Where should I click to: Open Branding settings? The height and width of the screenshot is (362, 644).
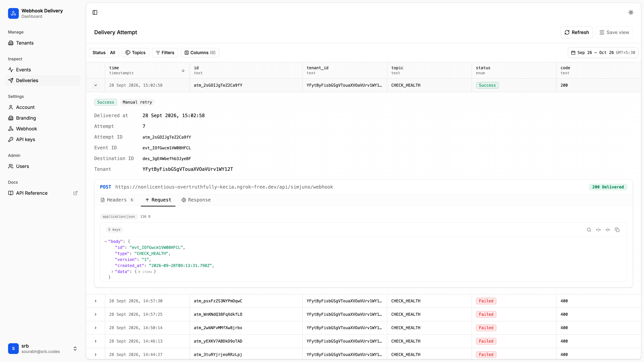click(43, 118)
